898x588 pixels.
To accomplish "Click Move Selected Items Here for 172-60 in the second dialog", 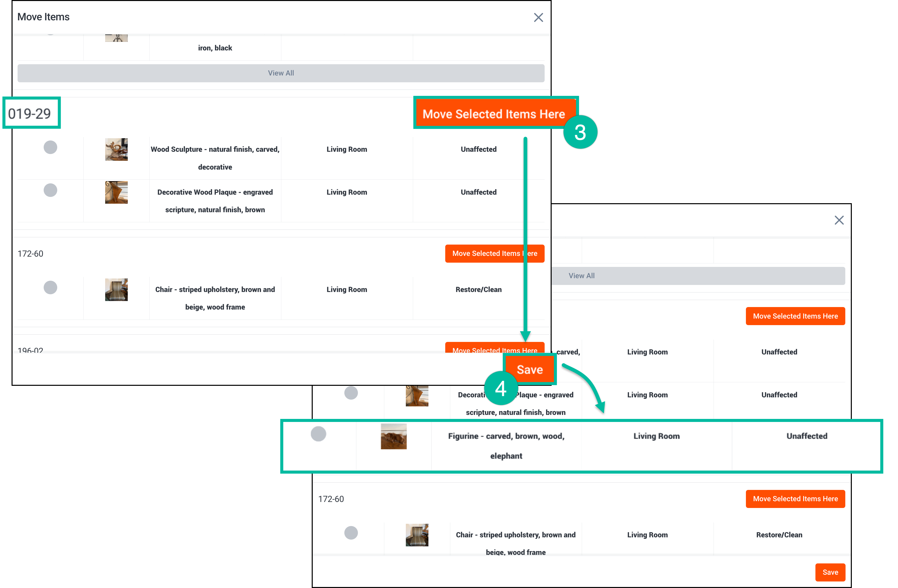I will (795, 499).
